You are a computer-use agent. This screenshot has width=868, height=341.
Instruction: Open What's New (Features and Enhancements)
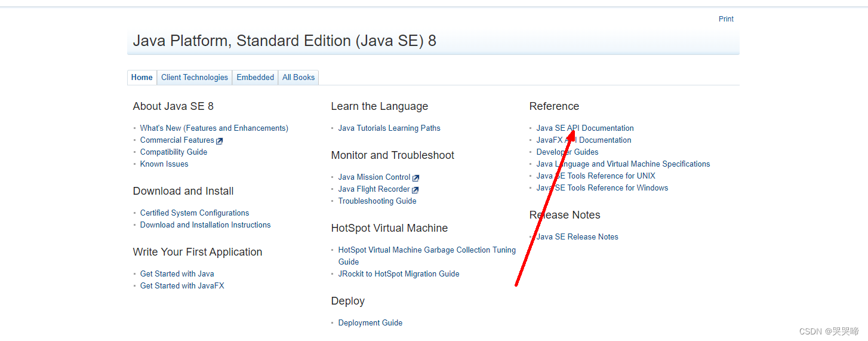(x=214, y=128)
